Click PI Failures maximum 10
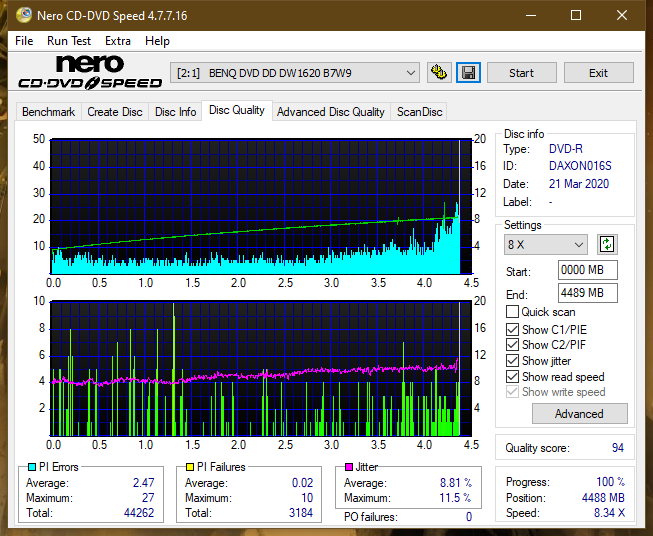The image size is (653, 536). coord(307,498)
